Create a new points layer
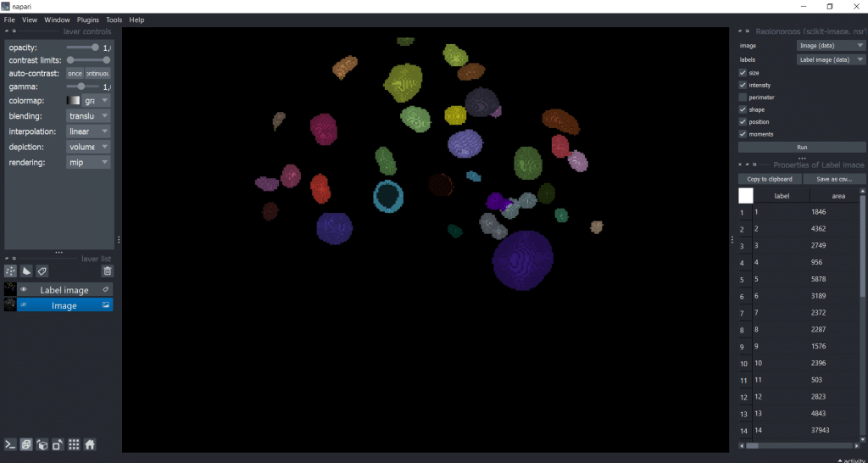The width and height of the screenshot is (868, 463). (x=11, y=271)
